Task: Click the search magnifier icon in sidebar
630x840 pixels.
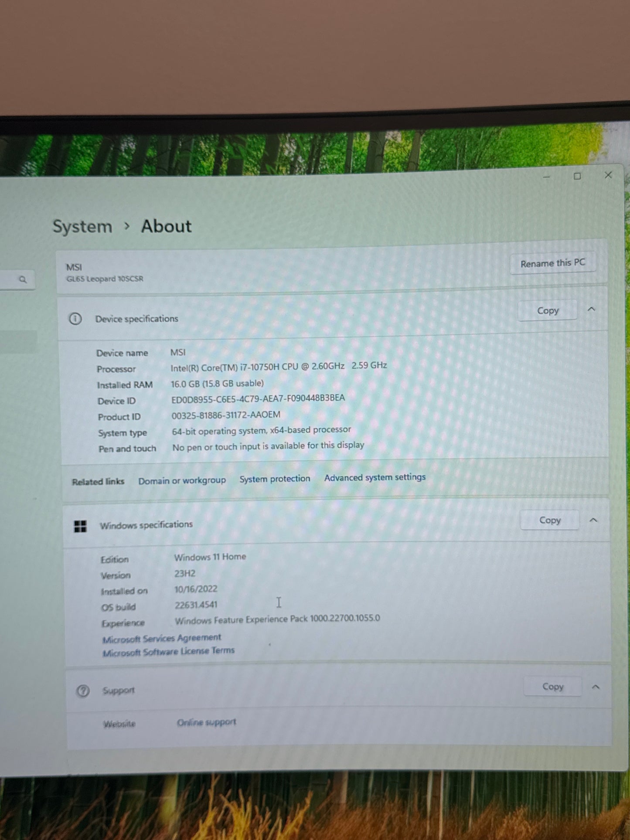Action: click(23, 280)
